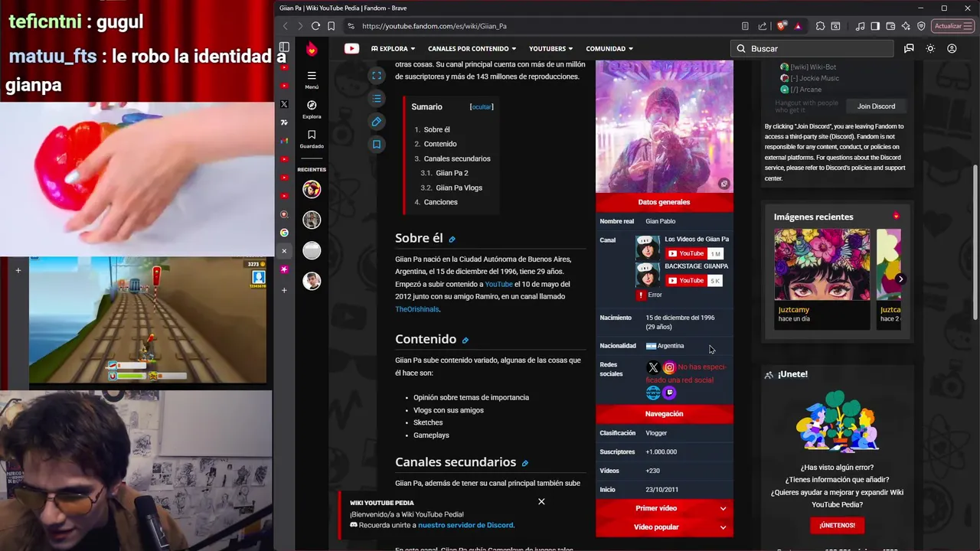
Task: Jump to Giian Pa Vlogs in Sumario
Action: [x=459, y=187]
